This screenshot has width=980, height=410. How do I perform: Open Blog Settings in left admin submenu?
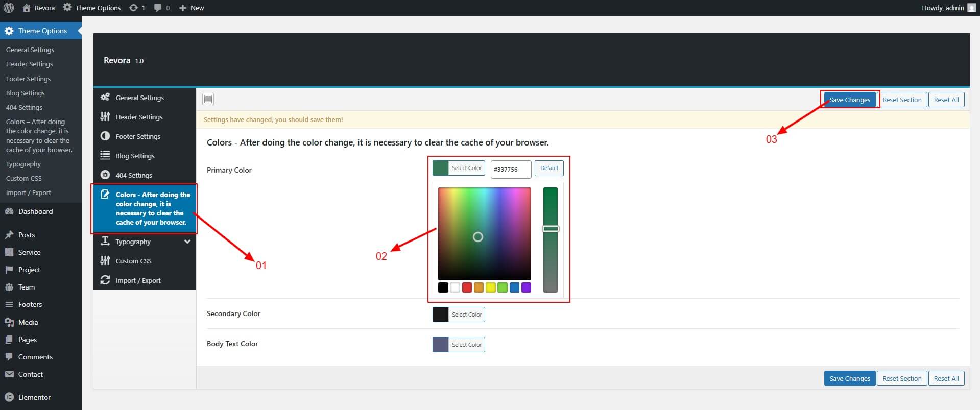click(x=26, y=93)
